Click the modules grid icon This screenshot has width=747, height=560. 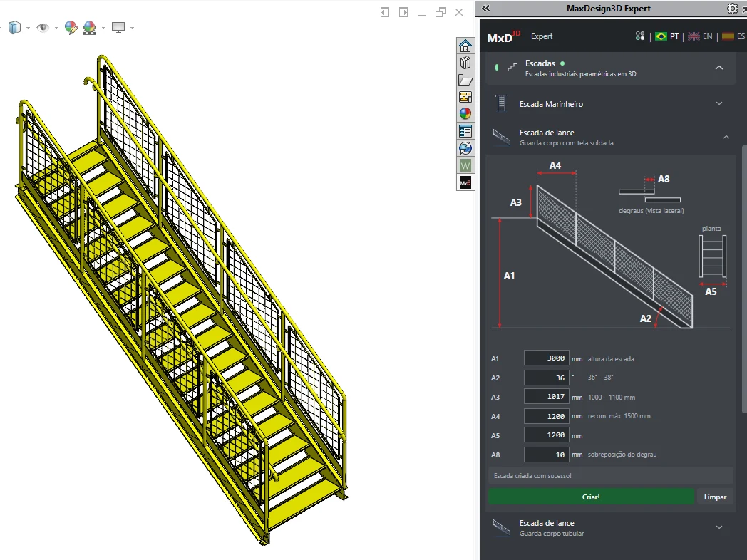click(x=640, y=36)
